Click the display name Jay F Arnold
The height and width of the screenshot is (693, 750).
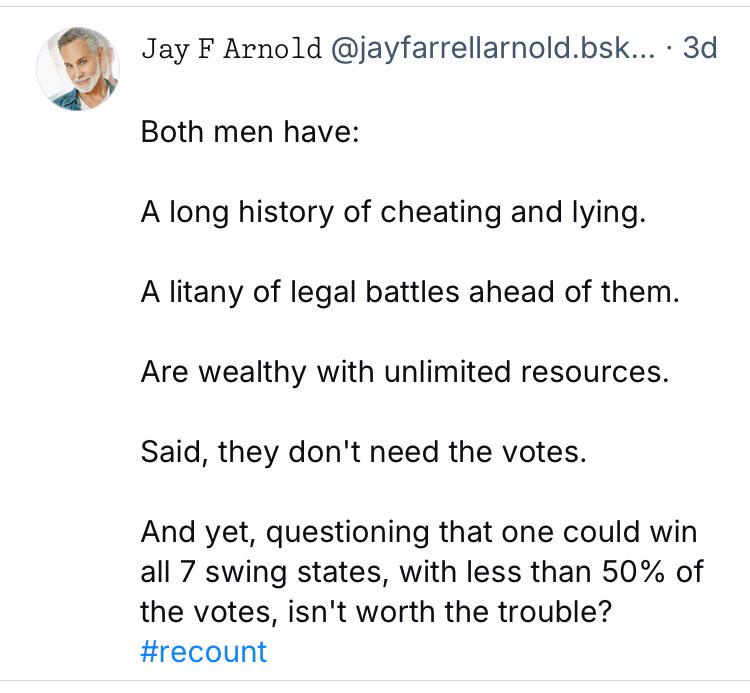click(x=232, y=48)
